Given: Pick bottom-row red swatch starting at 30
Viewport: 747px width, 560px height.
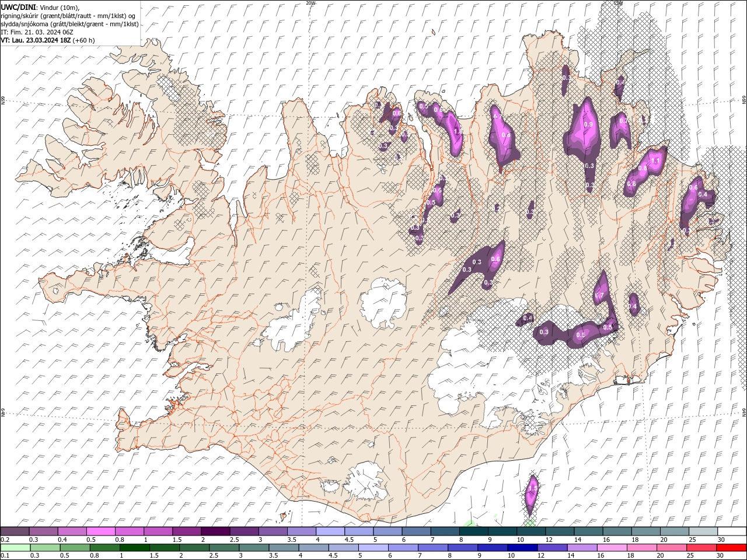Looking at the screenshot, I should [x=732, y=548].
